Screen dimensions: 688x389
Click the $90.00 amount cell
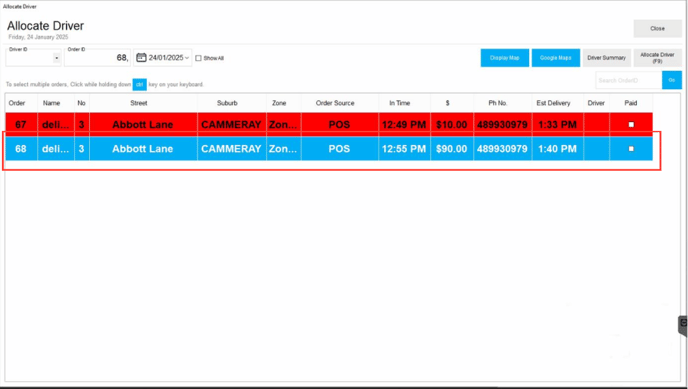(x=452, y=149)
